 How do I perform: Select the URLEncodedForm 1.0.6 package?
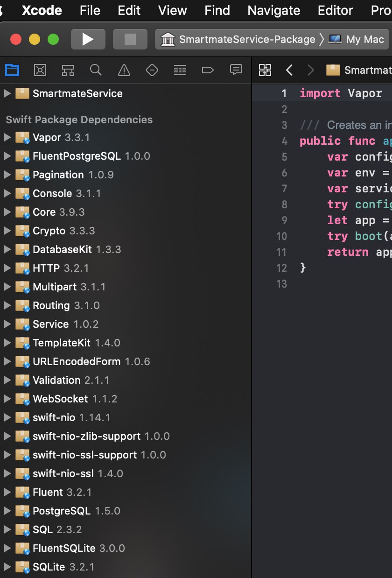(x=125, y=361)
